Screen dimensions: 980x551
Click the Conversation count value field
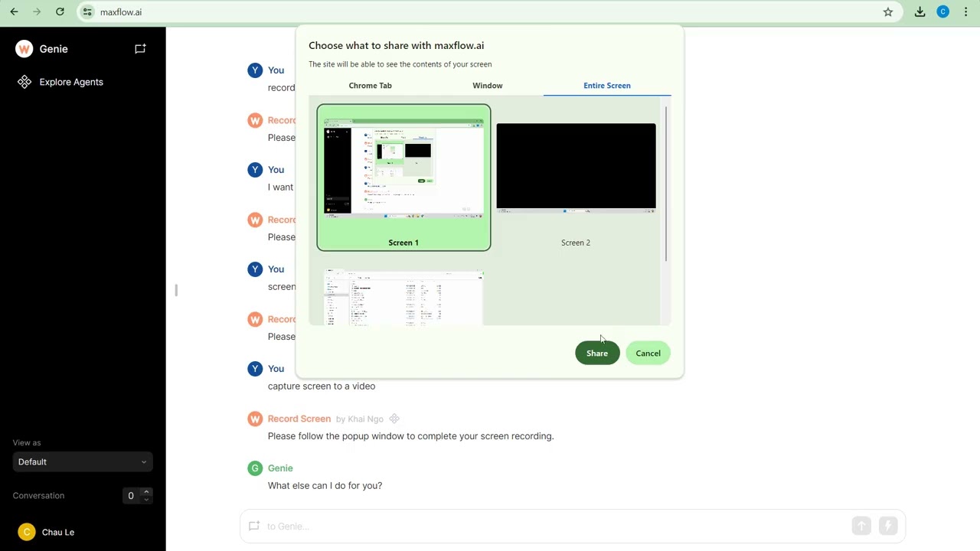point(132,496)
